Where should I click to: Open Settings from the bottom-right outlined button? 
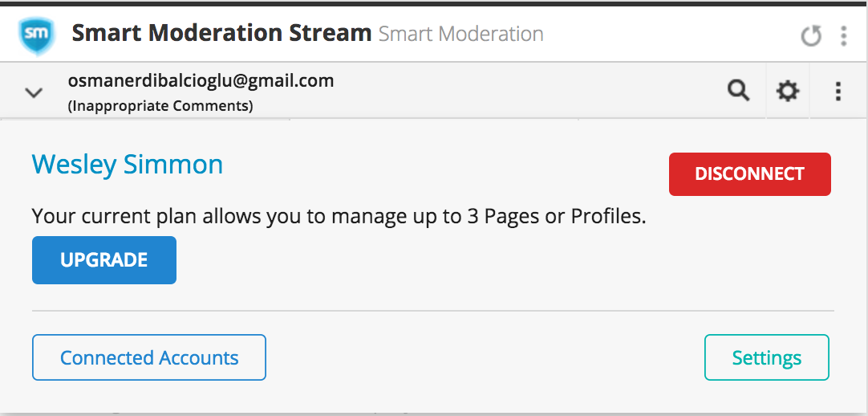click(x=767, y=357)
